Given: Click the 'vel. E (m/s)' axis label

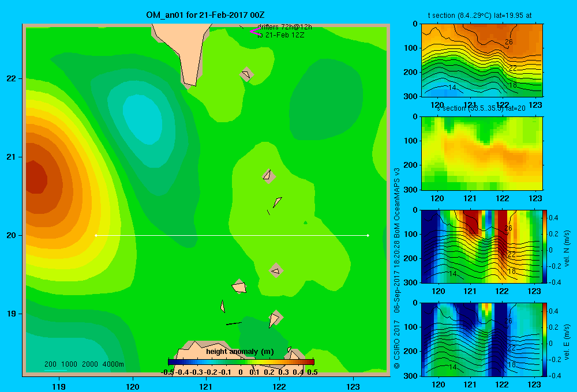Looking at the screenshot, I should tap(567, 342).
